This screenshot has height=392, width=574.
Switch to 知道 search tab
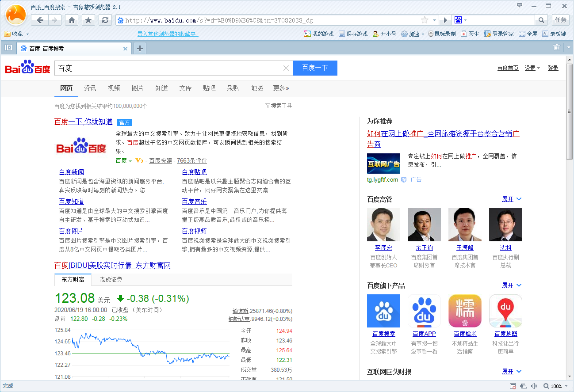(x=161, y=88)
